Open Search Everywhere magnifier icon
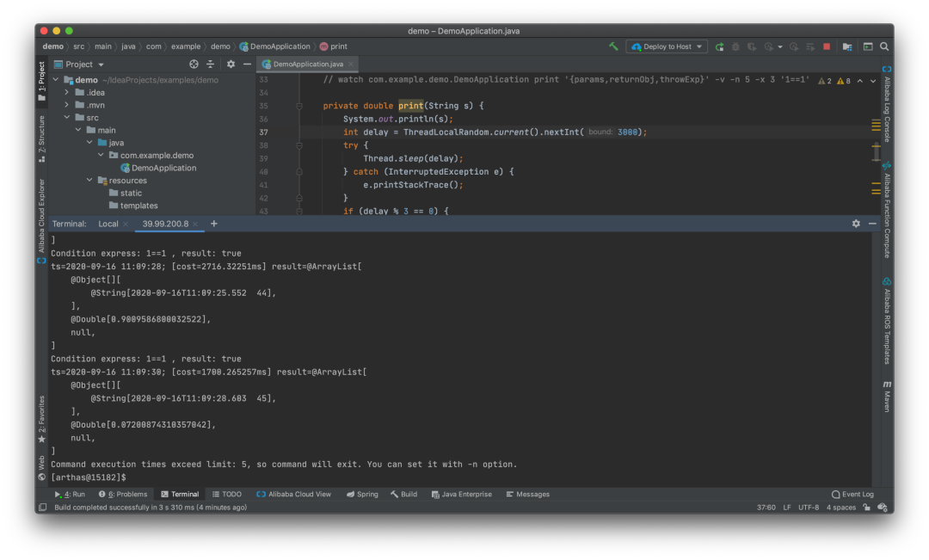The width and height of the screenshot is (929, 560). click(884, 46)
